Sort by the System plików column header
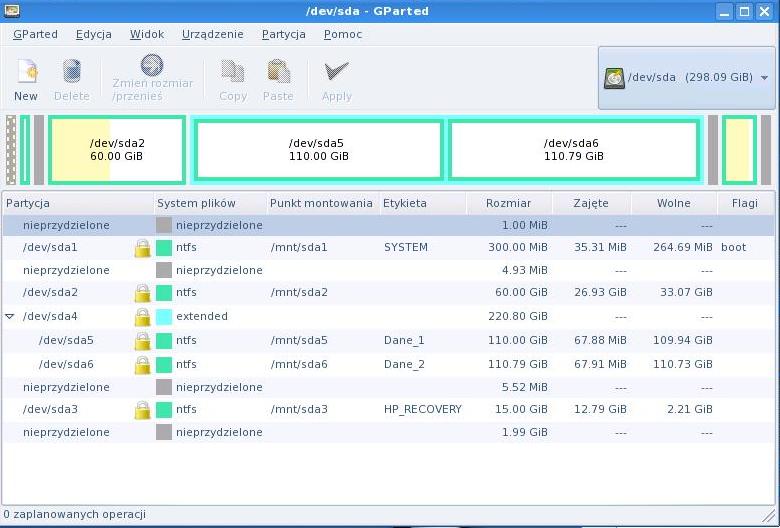Viewport: 780px width, 528px height. coord(210,203)
